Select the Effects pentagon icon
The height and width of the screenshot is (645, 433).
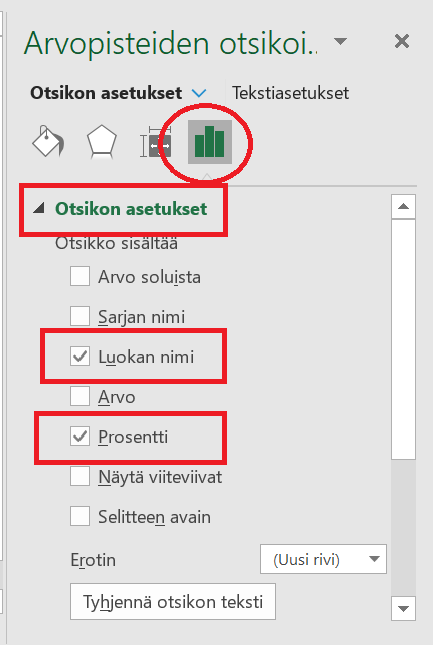coord(102,142)
